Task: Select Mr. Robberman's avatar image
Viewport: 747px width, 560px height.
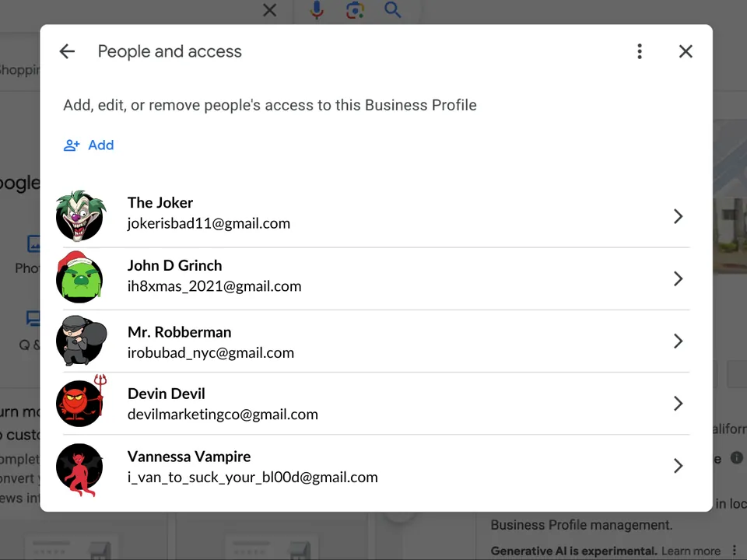Action: tap(80, 341)
